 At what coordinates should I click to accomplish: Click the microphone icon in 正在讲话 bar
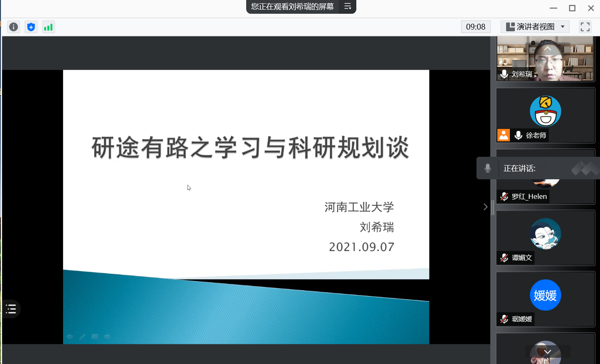tap(487, 168)
